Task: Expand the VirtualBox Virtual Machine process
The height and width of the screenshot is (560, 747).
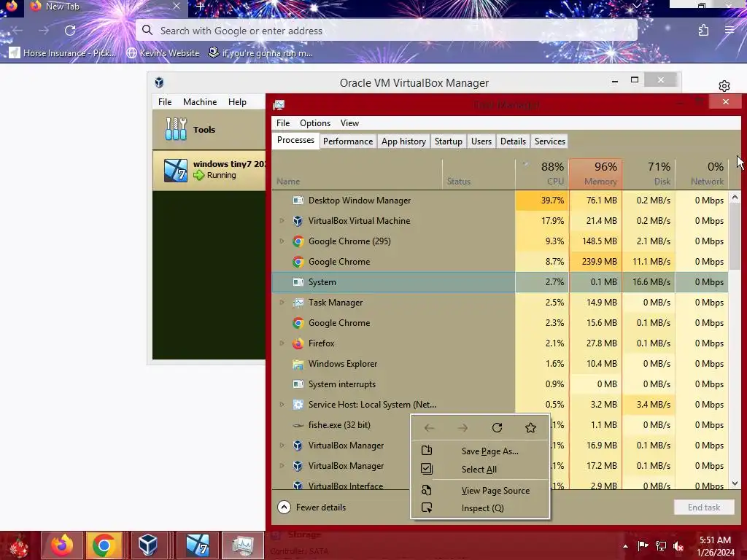Action: 282,221
